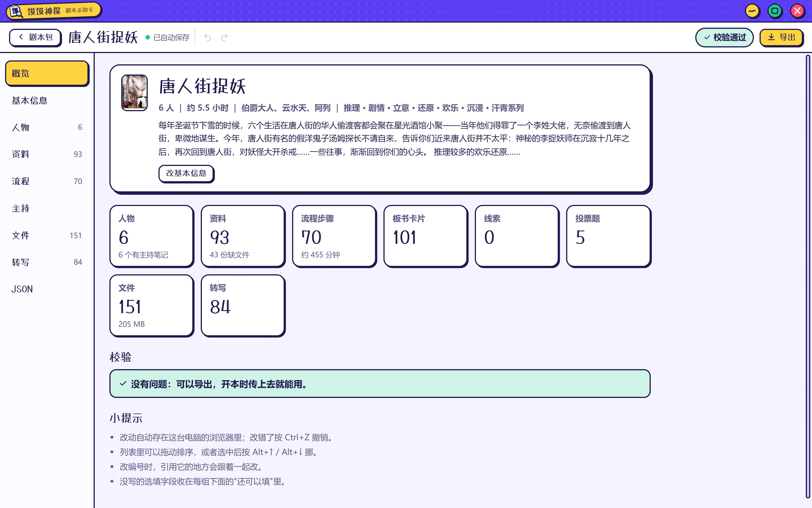Click the 线索 0 stat card

coord(517,236)
